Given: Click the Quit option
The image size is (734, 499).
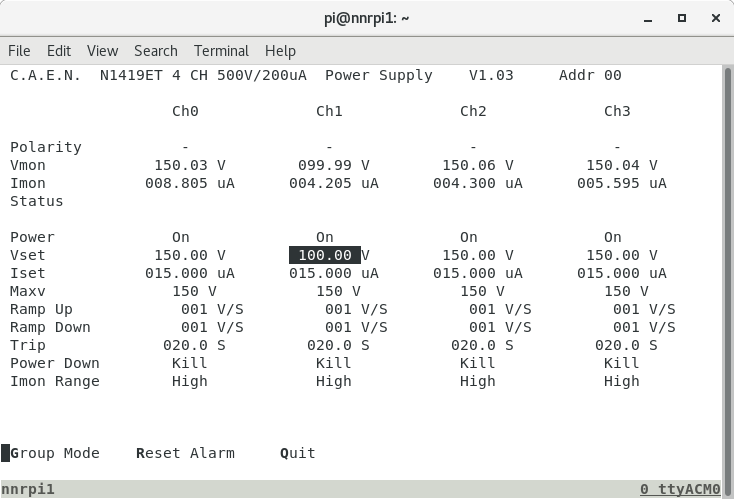Looking at the screenshot, I should tap(298, 453).
